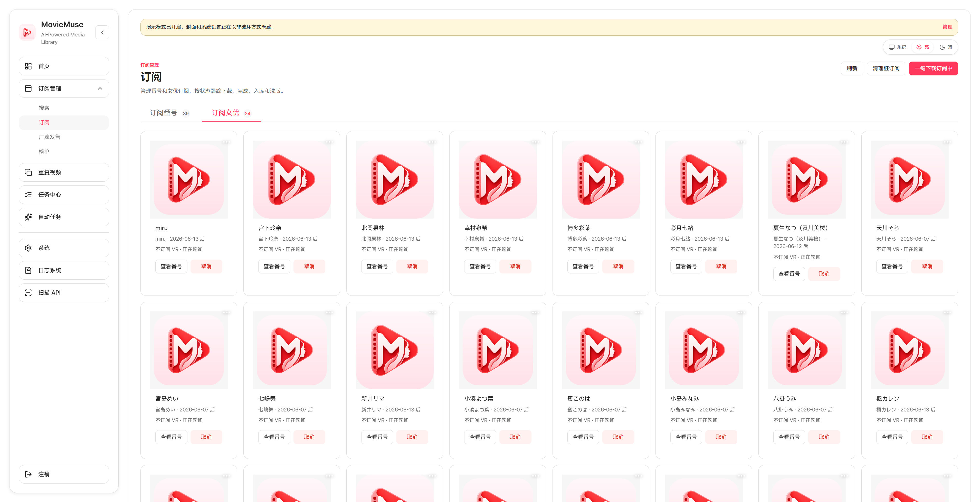Cancel the 七嶋舞 subscription
Image resolution: width=980 pixels, height=502 pixels.
309,437
